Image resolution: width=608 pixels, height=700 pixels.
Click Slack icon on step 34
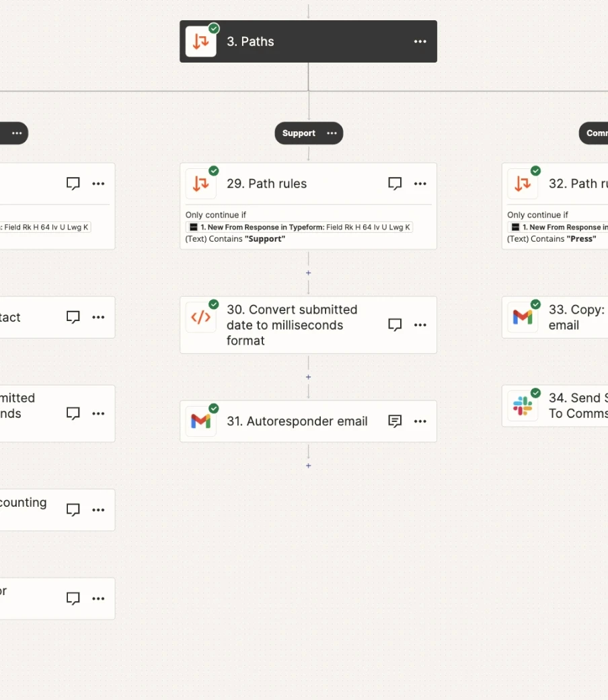point(523,406)
